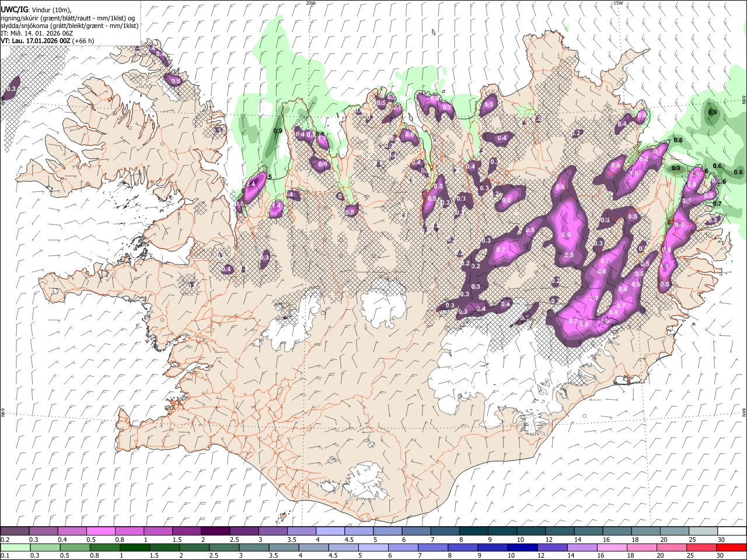This screenshot has width=747, height=560.
Task: Select the "rigning/skúrir" legend description line
Action: [68, 18]
